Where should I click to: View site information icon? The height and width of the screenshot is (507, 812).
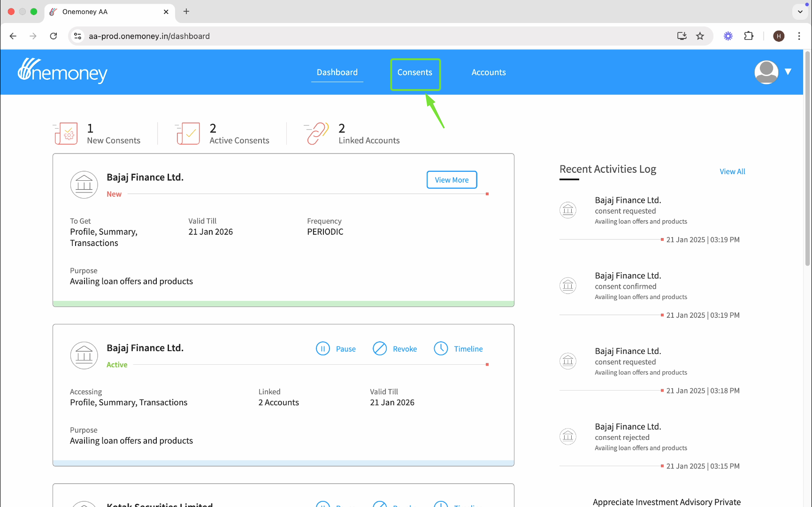click(78, 36)
